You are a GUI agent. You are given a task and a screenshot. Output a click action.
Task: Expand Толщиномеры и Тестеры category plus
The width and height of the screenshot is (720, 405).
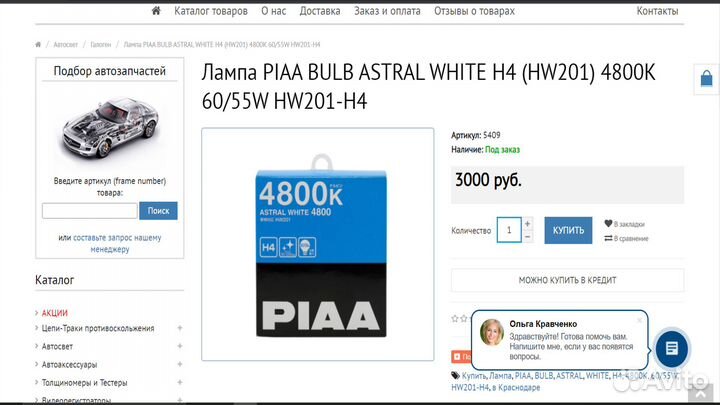tap(180, 382)
